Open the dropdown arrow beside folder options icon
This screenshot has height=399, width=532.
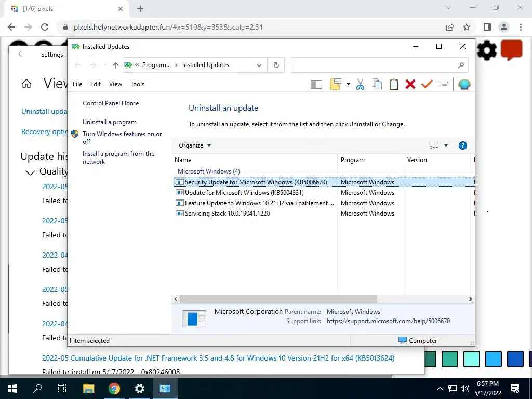(x=348, y=84)
